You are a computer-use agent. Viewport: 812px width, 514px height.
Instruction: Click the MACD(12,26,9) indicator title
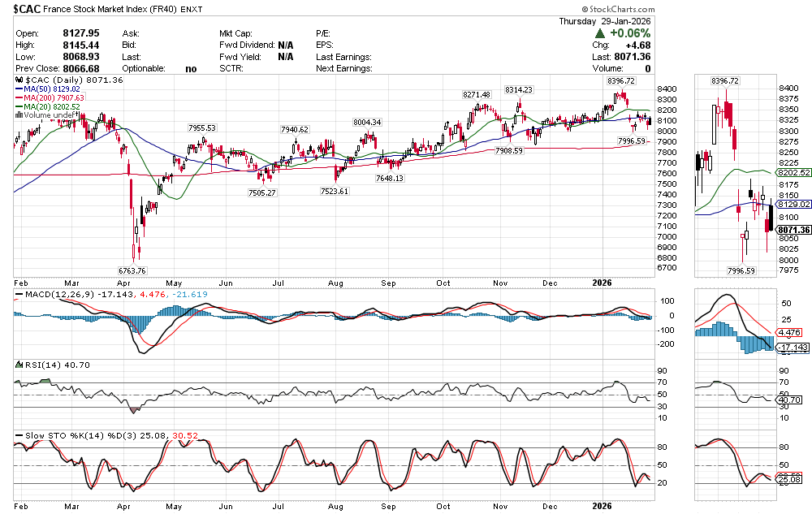[50, 292]
